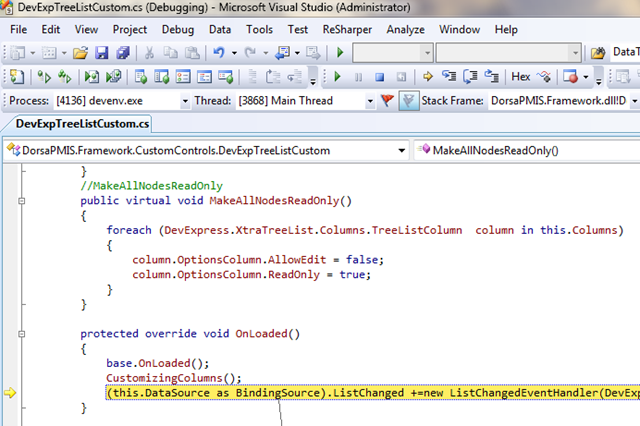The height and width of the screenshot is (426, 640).
Task: Click the Run Tests in Current Context icon
Action: pyautogui.click(x=44, y=77)
